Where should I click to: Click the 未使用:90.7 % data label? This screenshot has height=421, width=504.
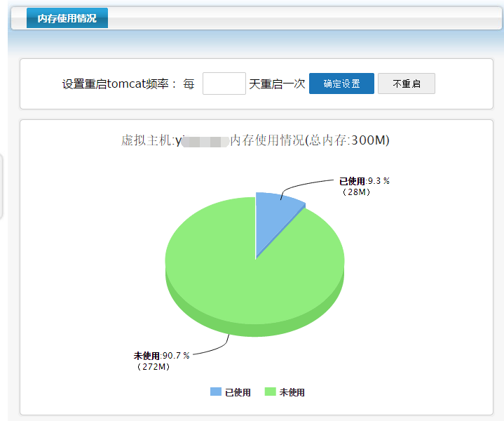point(161,356)
